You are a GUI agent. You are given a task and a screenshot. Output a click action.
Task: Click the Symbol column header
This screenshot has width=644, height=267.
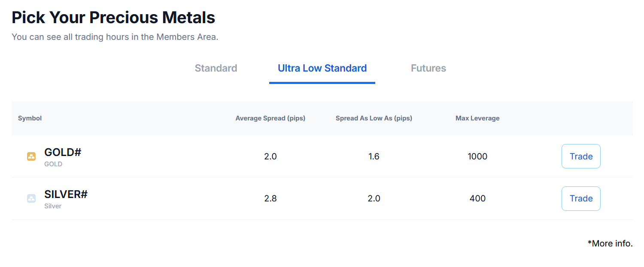[30, 118]
